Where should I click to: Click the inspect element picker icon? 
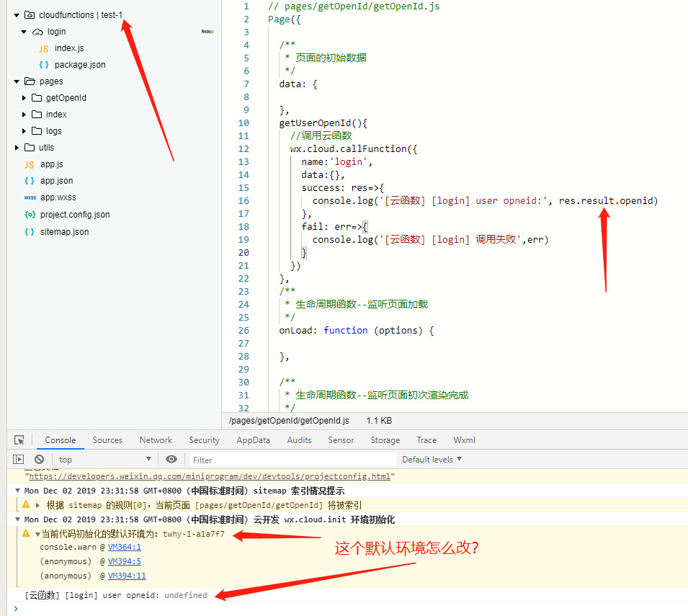coord(19,440)
